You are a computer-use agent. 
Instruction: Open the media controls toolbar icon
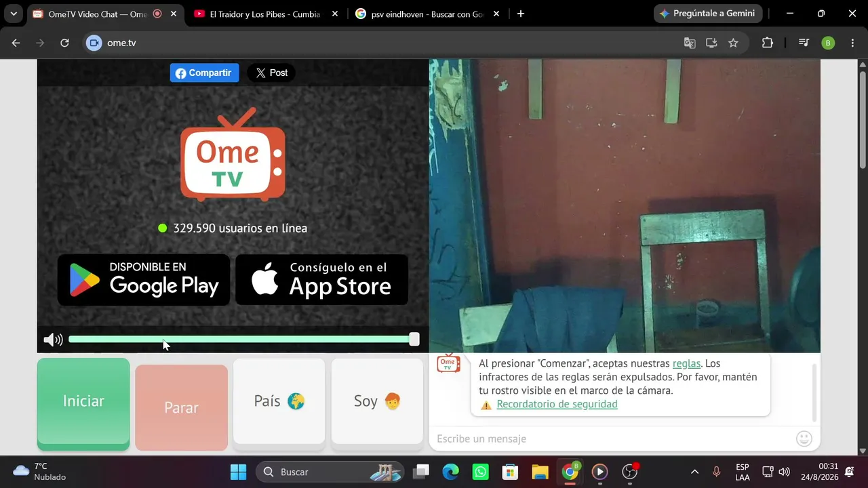coord(804,43)
